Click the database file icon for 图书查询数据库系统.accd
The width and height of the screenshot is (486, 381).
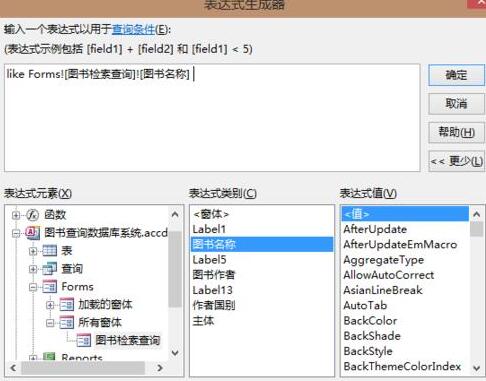click(x=33, y=232)
